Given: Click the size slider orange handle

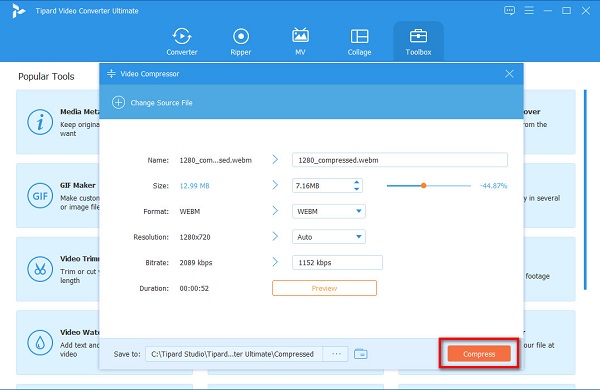Looking at the screenshot, I should (x=423, y=186).
